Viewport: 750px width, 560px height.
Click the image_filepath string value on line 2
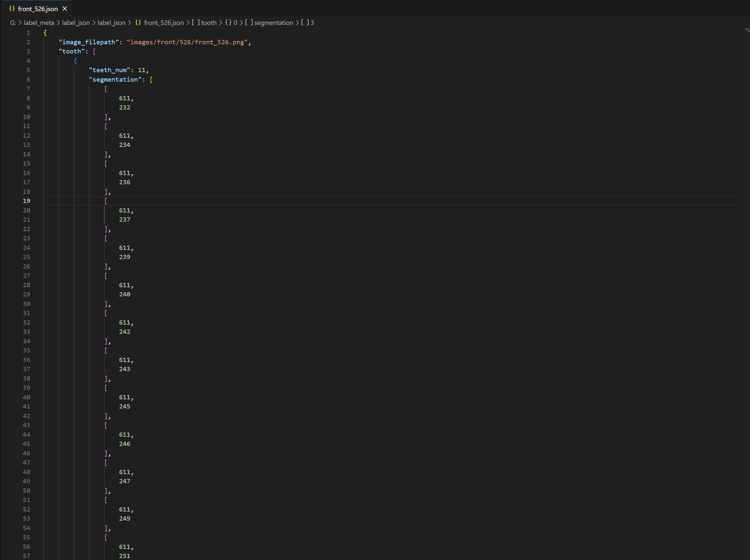tap(188, 42)
